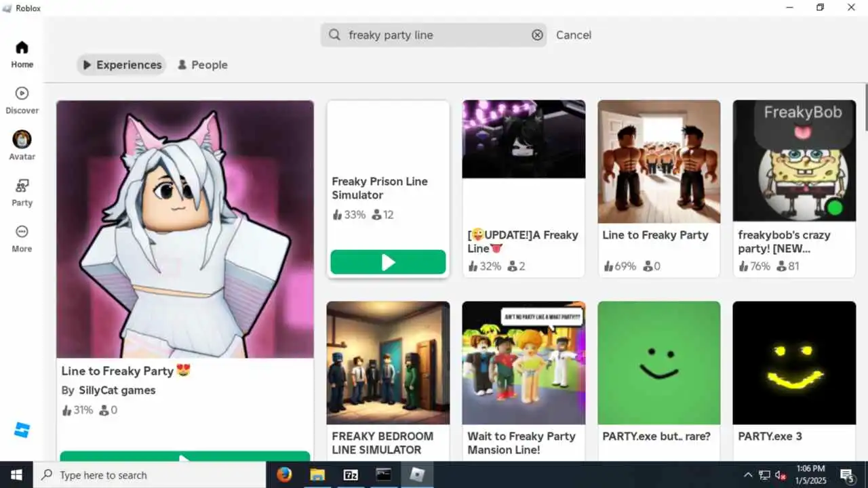
Task: Open the Windows Start menu
Action: 16,474
